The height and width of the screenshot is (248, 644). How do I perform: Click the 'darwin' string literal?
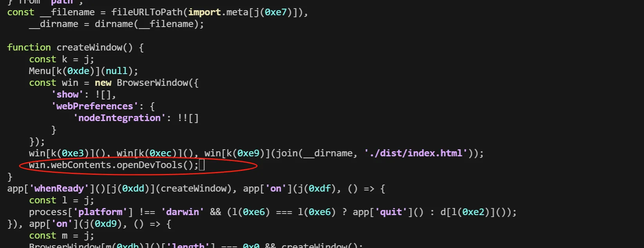[183, 212]
